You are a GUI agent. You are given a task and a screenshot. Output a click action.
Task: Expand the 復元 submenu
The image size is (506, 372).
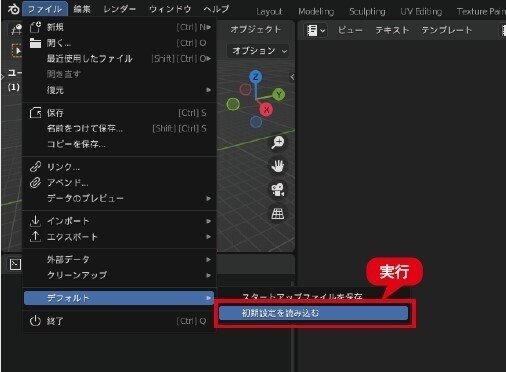120,90
